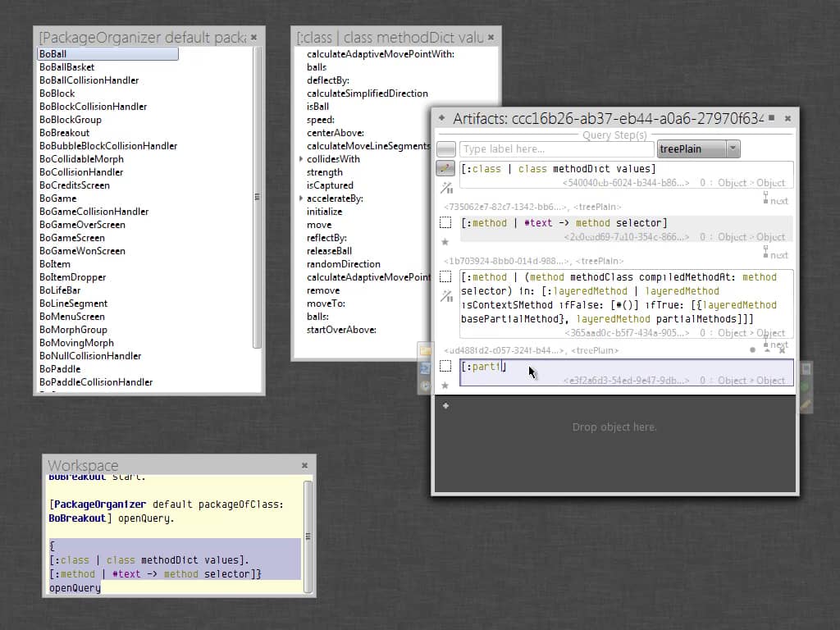The height and width of the screenshot is (630, 840).
Task: Select randomDirection in the method list
Action: point(344,263)
